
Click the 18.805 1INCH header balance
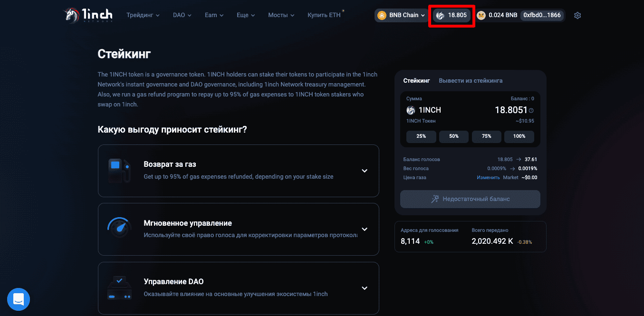tap(452, 15)
